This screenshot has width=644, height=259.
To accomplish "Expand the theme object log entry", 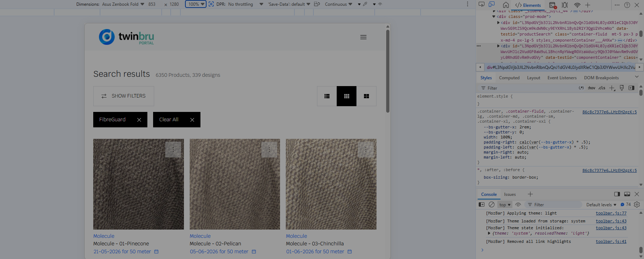I will pyautogui.click(x=489, y=233).
